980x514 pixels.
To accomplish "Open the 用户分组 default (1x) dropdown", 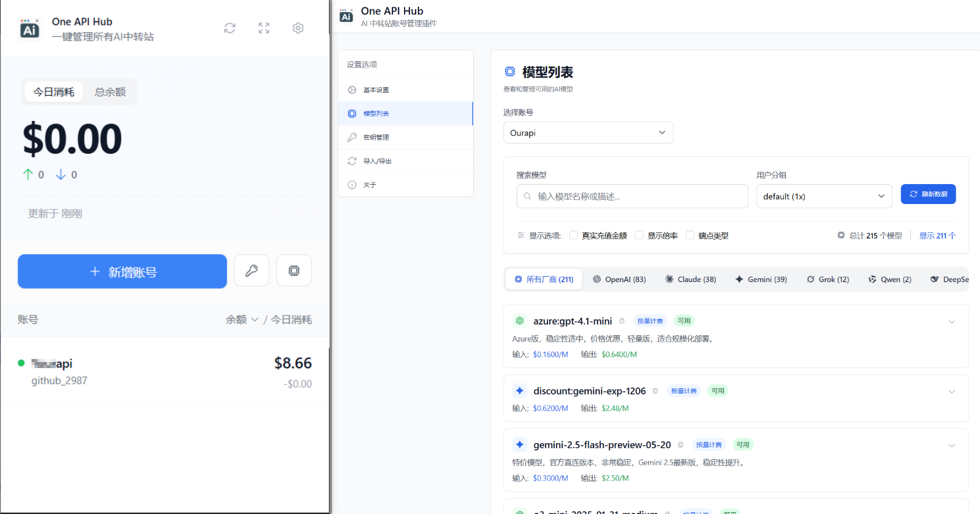I will point(824,196).
